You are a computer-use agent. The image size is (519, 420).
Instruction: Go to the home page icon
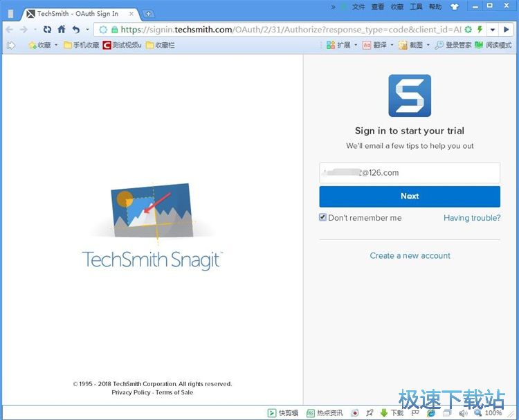[x=62, y=30]
